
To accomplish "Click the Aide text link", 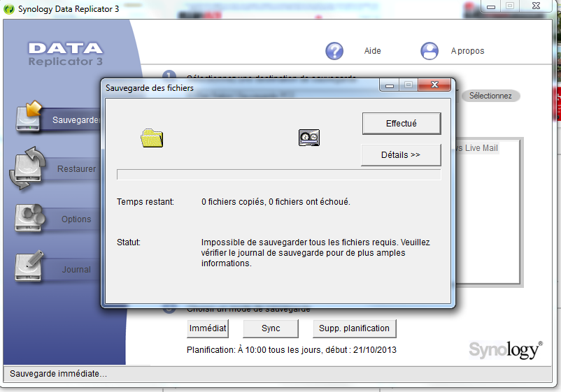I will click(372, 51).
